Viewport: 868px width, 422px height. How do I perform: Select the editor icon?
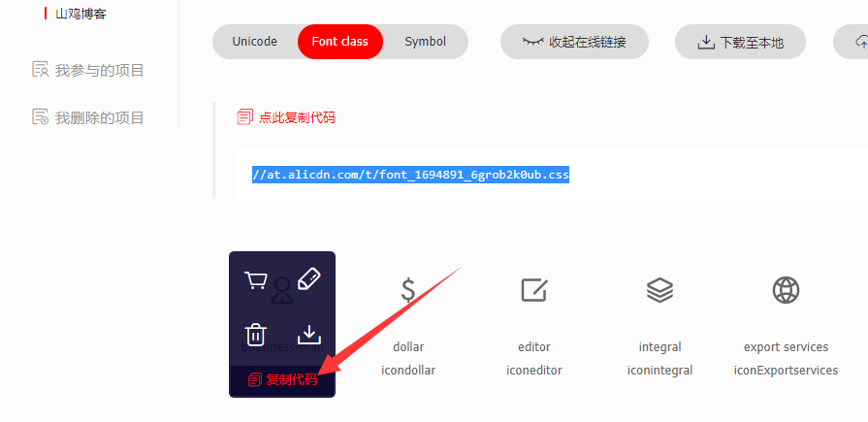coord(534,290)
